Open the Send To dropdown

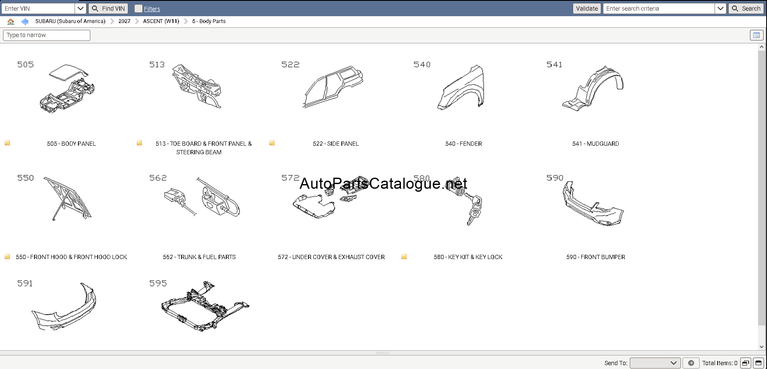tap(654, 363)
